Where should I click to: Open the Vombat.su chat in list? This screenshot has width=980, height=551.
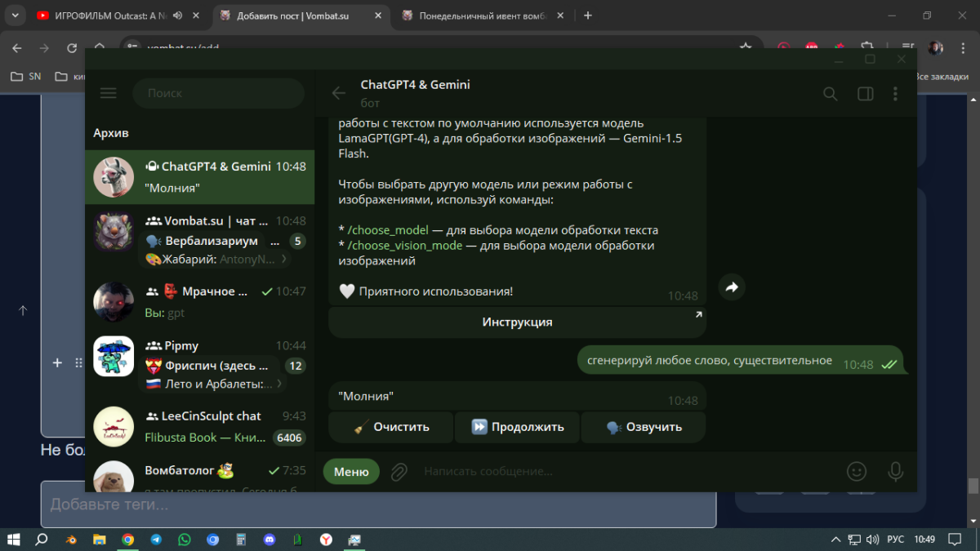[200, 239]
